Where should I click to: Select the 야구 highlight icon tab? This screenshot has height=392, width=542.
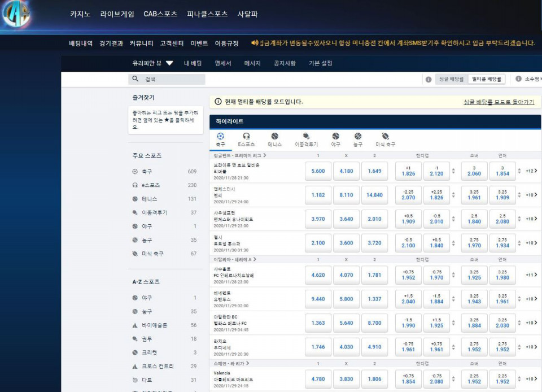coord(335,136)
